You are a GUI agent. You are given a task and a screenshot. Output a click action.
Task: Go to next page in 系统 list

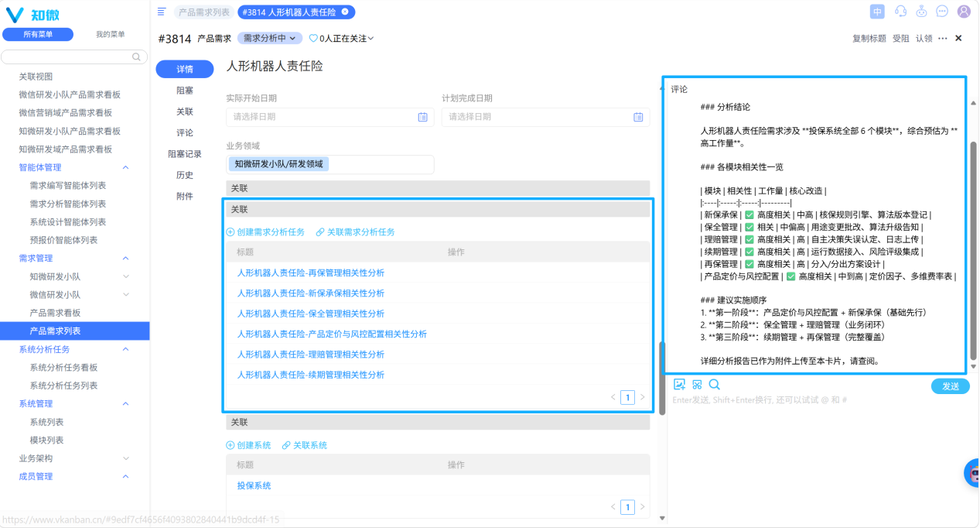(x=642, y=507)
